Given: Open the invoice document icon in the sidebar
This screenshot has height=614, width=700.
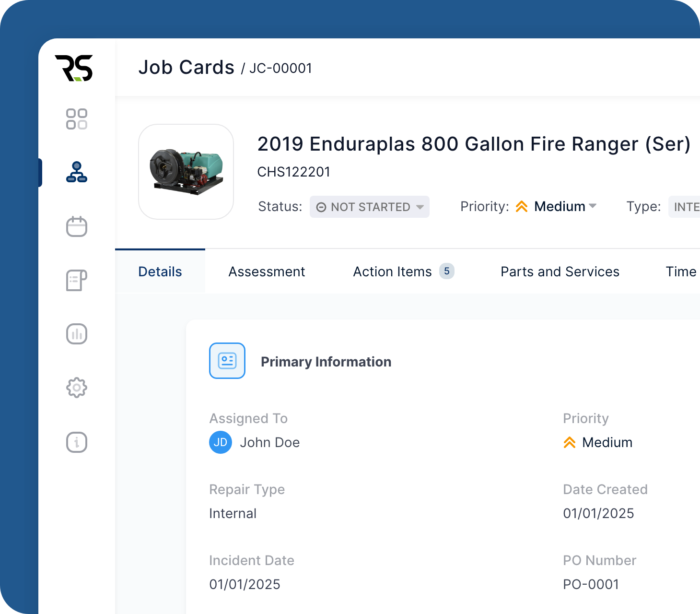Looking at the screenshot, I should point(77,280).
